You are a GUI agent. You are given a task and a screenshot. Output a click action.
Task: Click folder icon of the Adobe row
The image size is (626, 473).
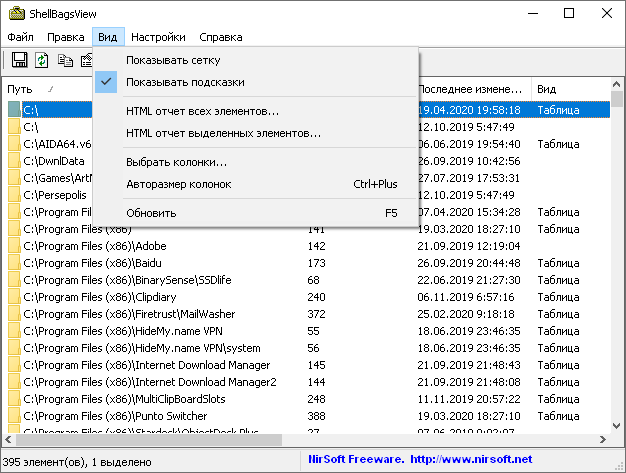(x=14, y=246)
